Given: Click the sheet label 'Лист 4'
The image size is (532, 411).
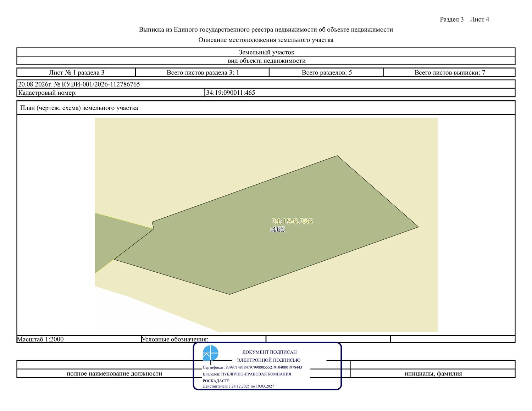Looking at the screenshot, I should tap(480, 20).
